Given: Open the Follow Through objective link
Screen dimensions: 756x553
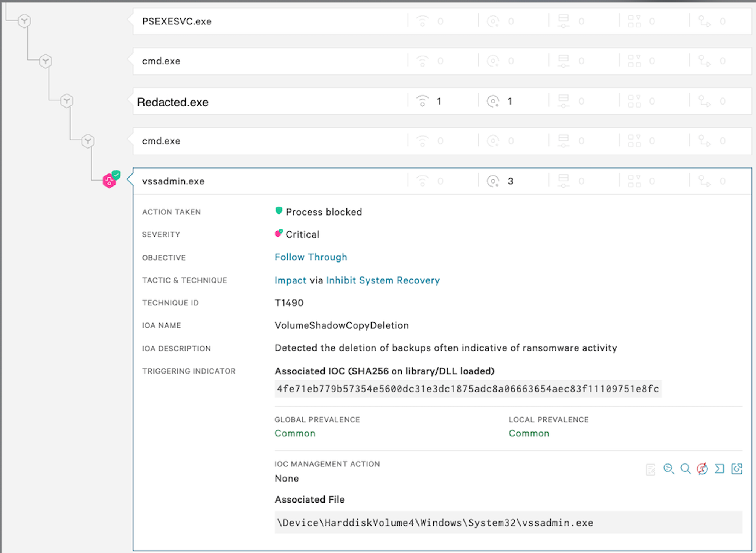Looking at the screenshot, I should (311, 257).
